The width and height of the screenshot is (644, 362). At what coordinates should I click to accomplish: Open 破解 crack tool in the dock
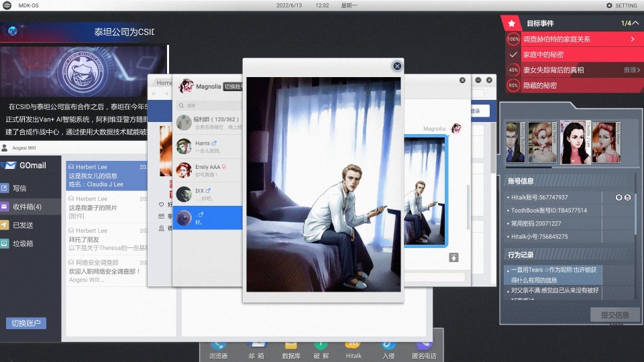tap(321, 351)
